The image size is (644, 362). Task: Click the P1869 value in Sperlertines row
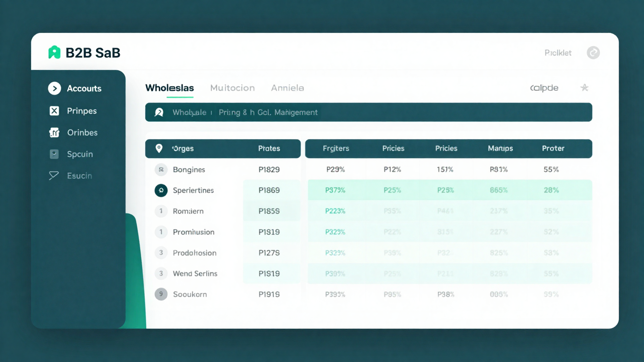269,190
